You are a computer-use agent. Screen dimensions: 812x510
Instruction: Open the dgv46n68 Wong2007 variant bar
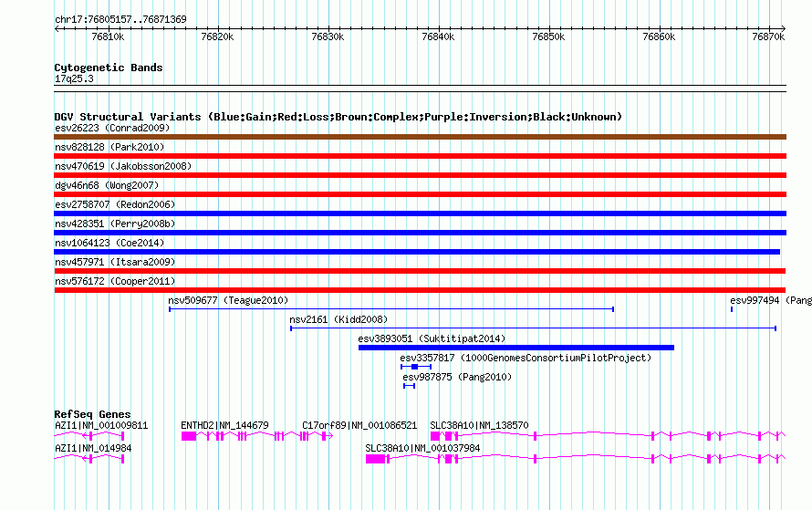pos(420,194)
